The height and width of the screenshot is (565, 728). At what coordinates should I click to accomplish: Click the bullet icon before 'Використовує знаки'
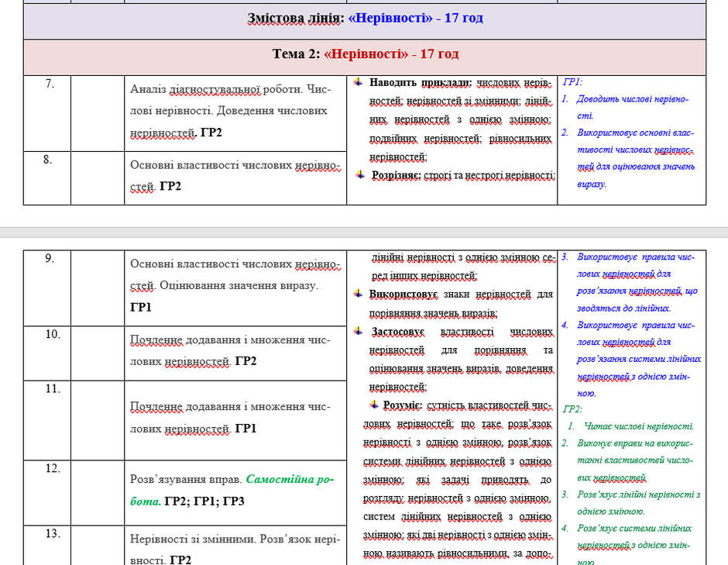click(358, 294)
